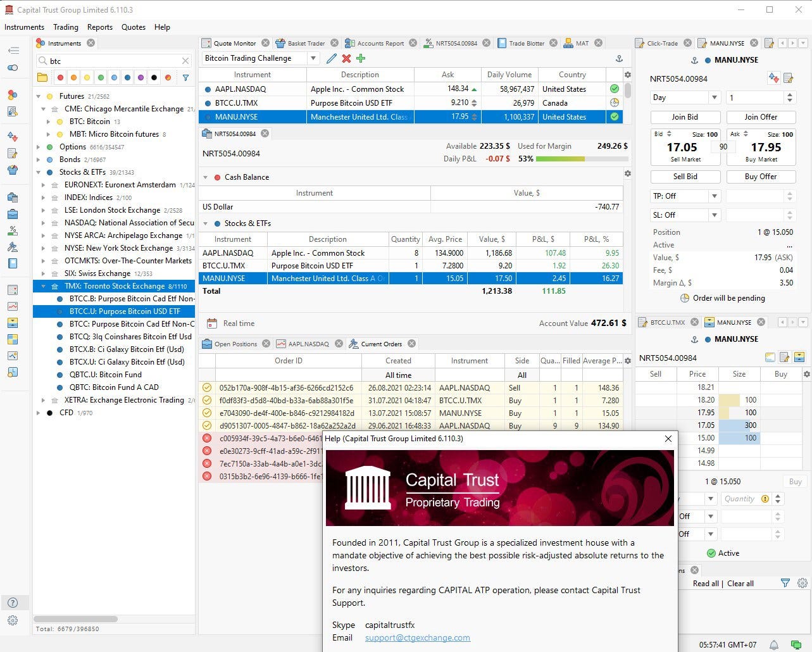The height and width of the screenshot is (652, 812).
Task: Open the funnel filter in Instruments panel
Action: coord(185,78)
